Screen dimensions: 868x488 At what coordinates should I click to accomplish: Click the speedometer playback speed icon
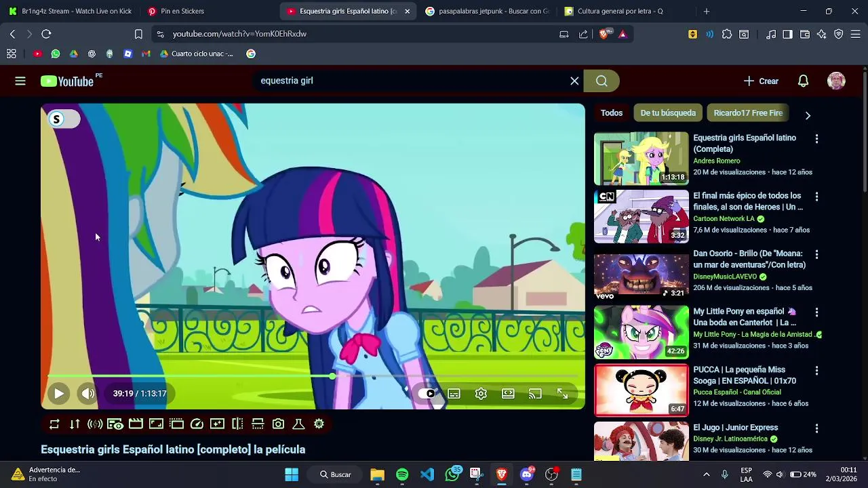point(197,424)
